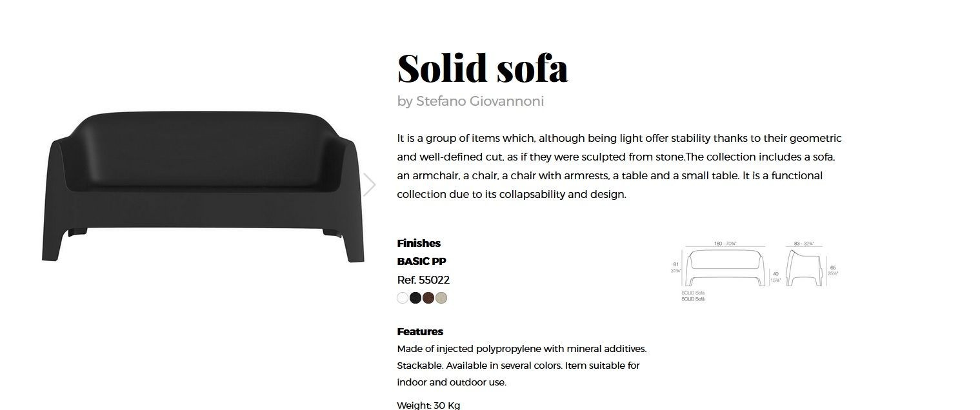Go to the next sofa image
The height and width of the screenshot is (410, 980).
coord(369,185)
